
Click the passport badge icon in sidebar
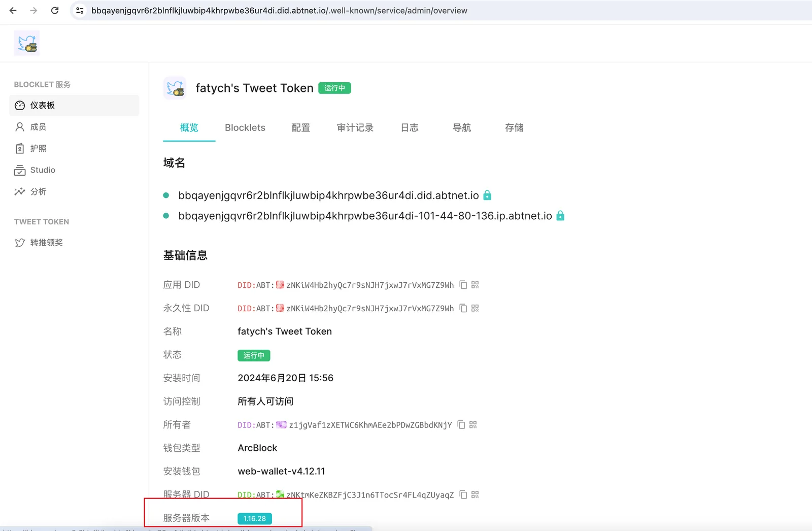20,148
